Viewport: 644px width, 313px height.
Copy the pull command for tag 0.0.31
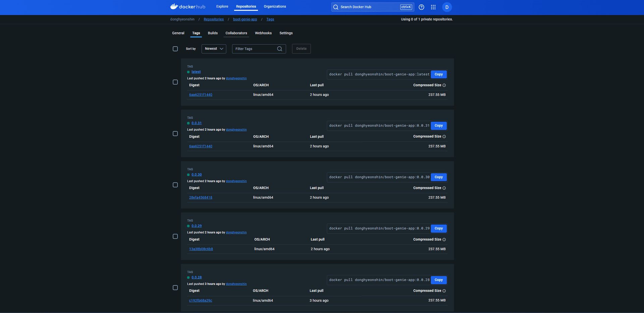point(439,126)
